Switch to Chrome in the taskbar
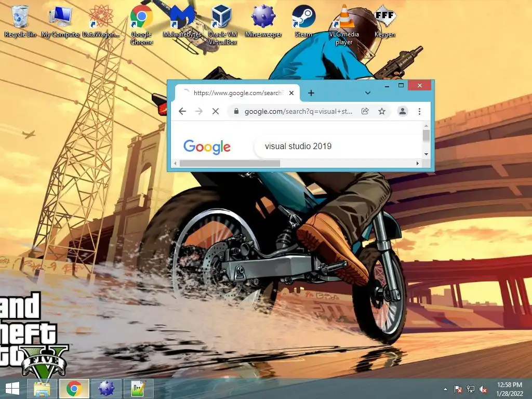This screenshot has width=532, height=399. [x=74, y=389]
